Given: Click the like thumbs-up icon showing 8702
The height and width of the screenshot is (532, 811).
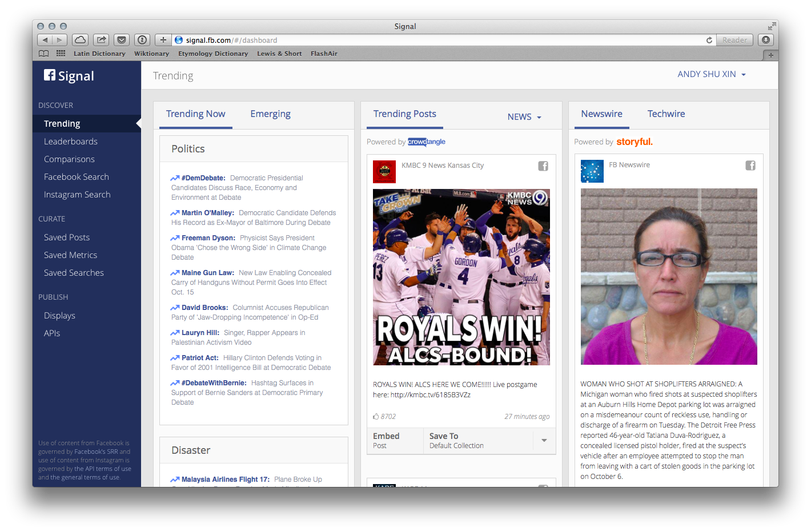Looking at the screenshot, I should click(x=376, y=416).
